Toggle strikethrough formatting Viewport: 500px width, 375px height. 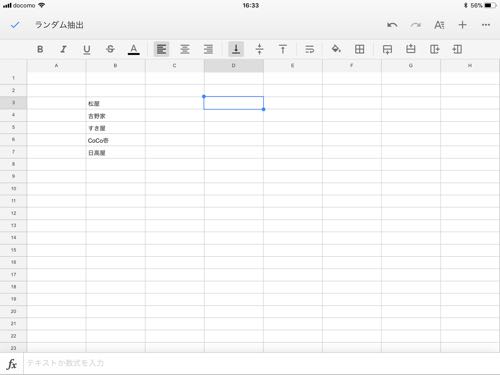click(x=110, y=49)
